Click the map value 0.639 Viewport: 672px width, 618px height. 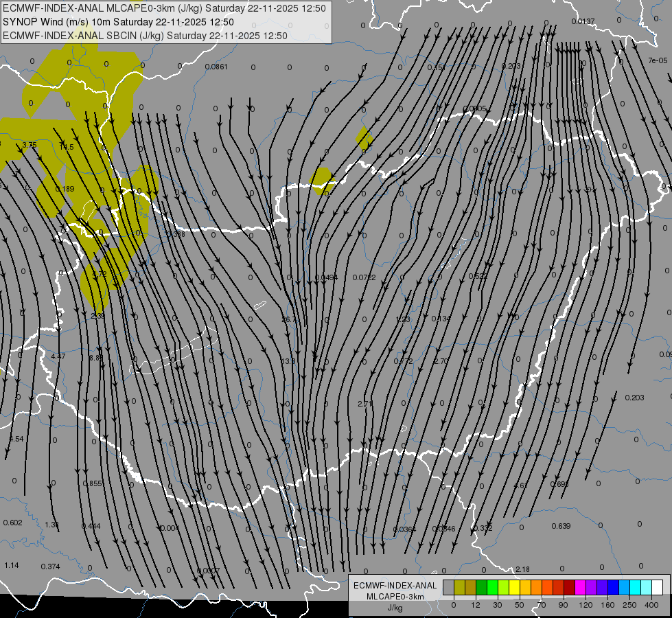(561, 526)
